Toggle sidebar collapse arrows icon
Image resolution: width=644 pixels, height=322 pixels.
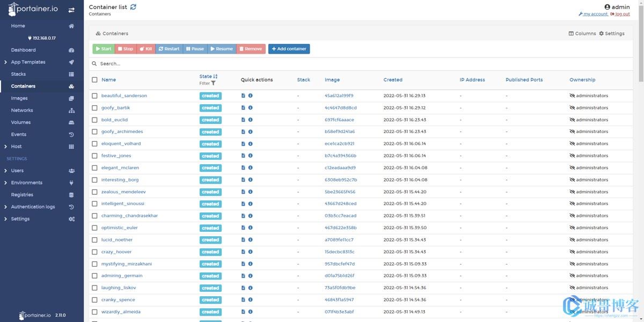click(x=71, y=10)
